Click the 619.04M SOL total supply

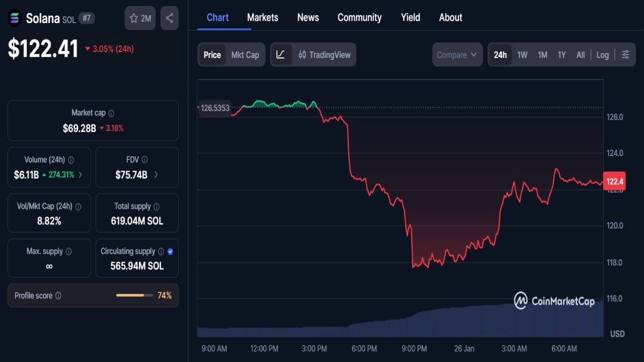(x=137, y=221)
